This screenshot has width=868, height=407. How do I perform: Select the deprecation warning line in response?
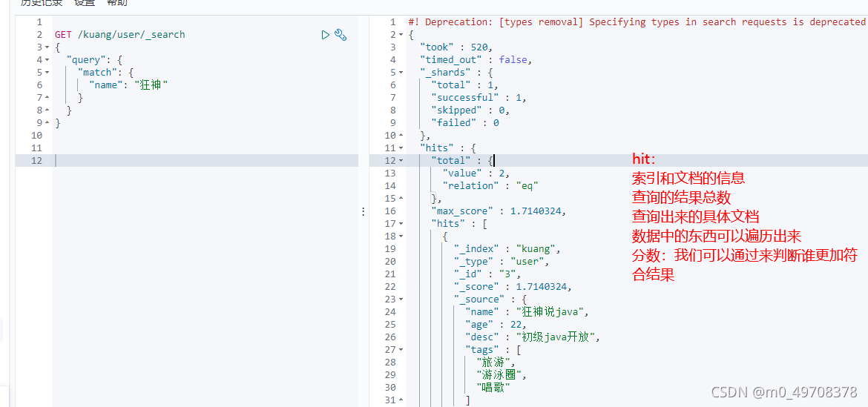pos(637,22)
